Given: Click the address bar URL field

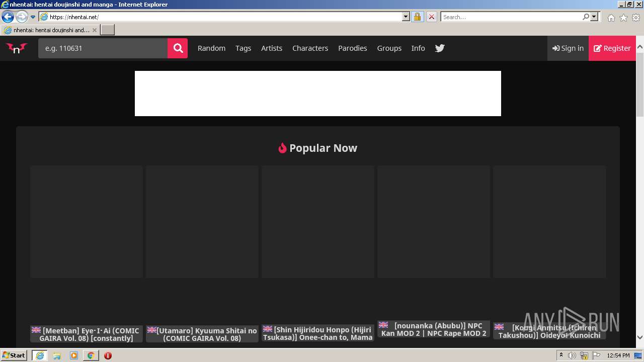Looking at the screenshot, I should tap(220, 17).
